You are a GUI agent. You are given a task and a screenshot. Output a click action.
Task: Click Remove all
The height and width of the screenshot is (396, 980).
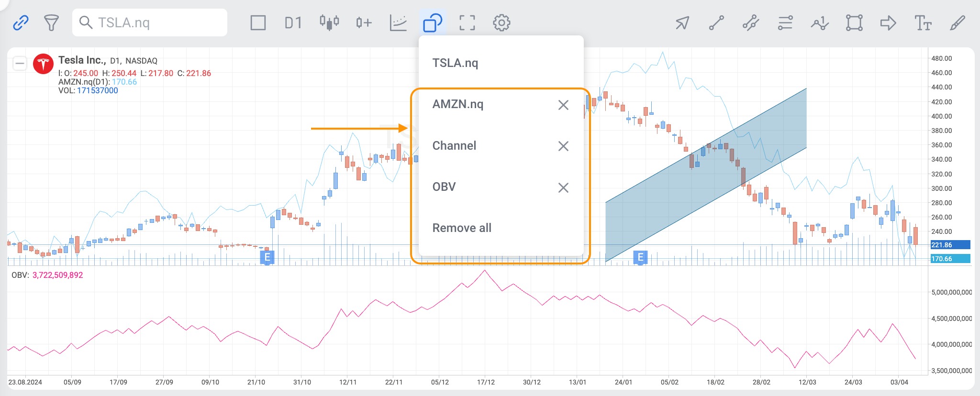462,228
